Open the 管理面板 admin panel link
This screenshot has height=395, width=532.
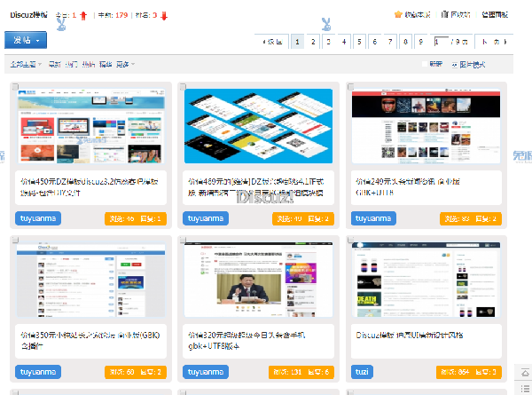495,14
